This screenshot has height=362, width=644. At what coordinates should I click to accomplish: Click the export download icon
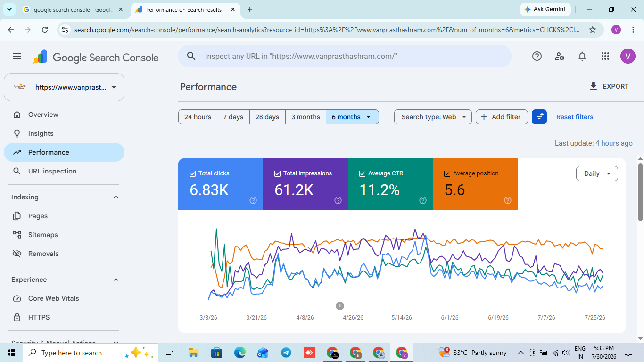(594, 86)
